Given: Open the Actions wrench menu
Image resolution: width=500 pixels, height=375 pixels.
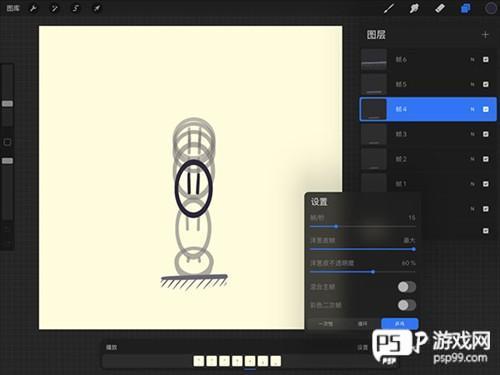Looking at the screenshot, I should click(33, 8).
